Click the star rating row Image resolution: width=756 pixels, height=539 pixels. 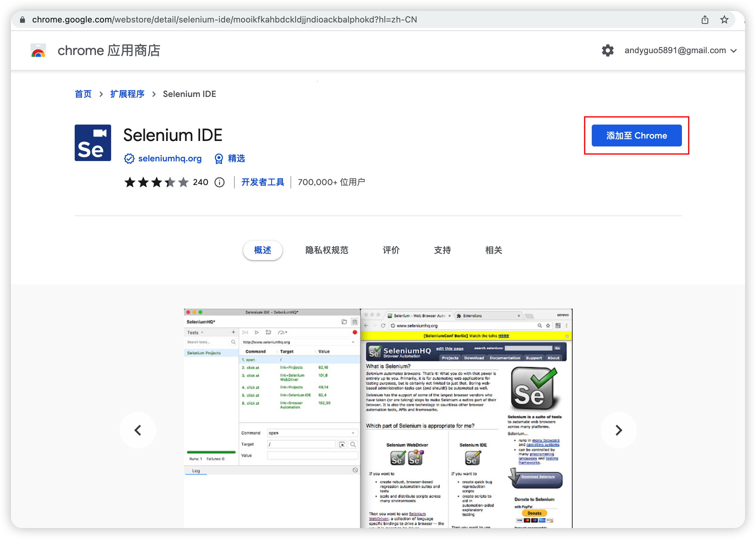(156, 182)
